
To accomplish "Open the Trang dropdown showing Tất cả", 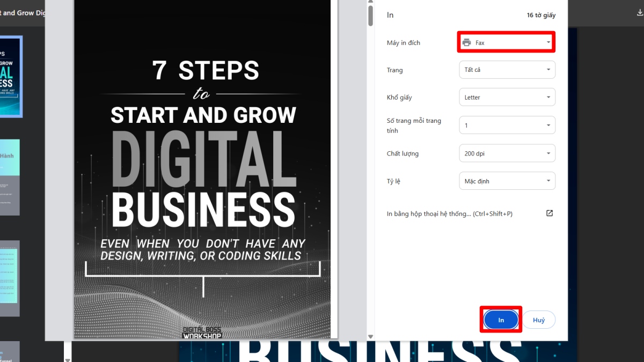I will 507,70.
